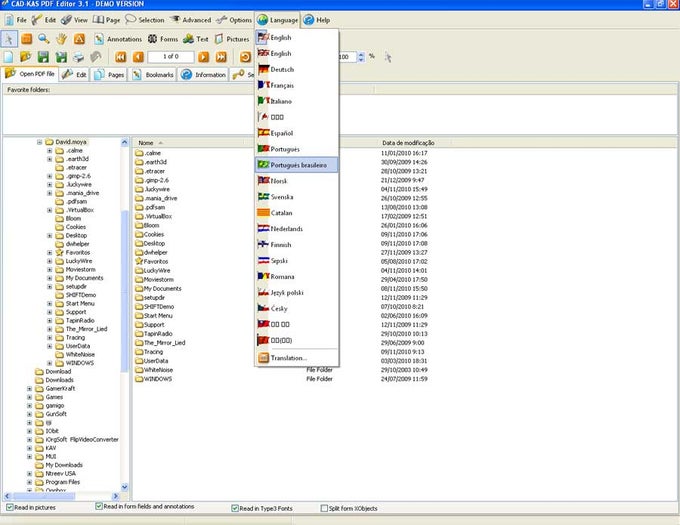The width and height of the screenshot is (680, 525).
Task: Open the Pictures tools
Action: click(x=232, y=39)
